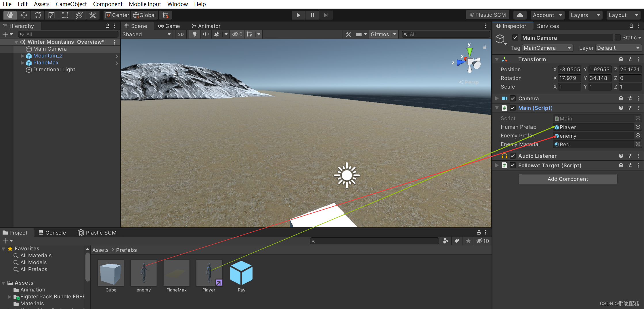Open Shaded draw mode dropdown
Image resolution: width=644 pixels, height=309 pixels.
coord(147,34)
